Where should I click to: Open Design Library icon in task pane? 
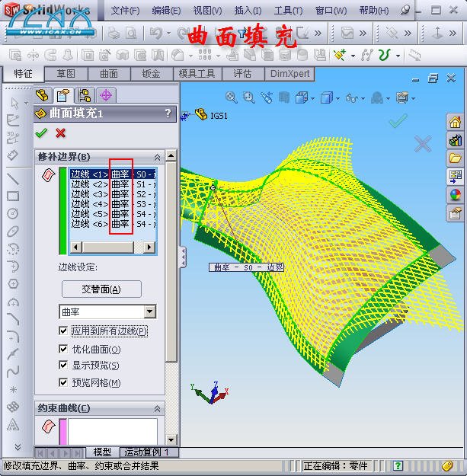(455, 140)
